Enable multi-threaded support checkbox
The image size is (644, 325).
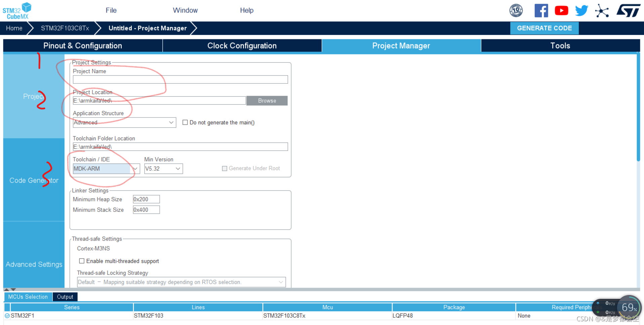pyautogui.click(x=82, y=261)
